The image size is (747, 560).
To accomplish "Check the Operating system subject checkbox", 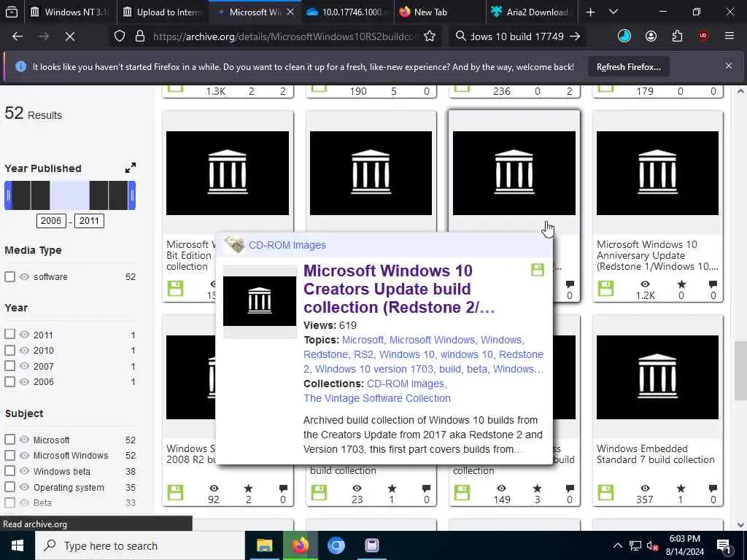I will [9, 486].
